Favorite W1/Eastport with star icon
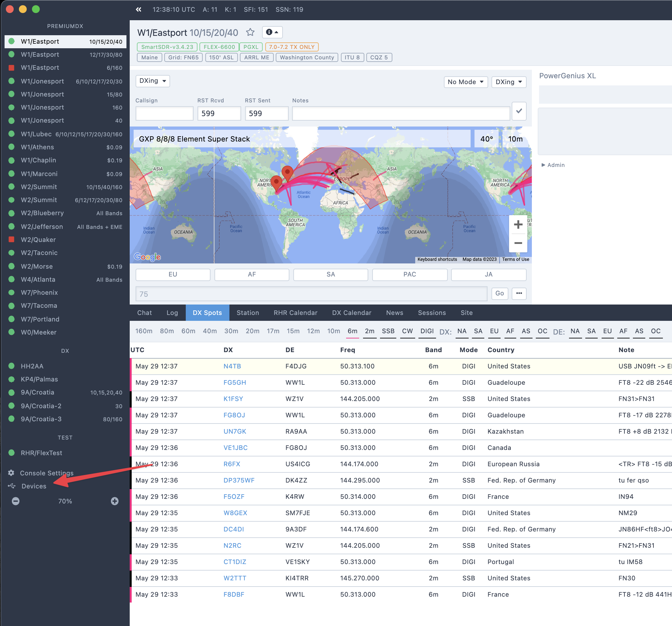 (250, 32)
